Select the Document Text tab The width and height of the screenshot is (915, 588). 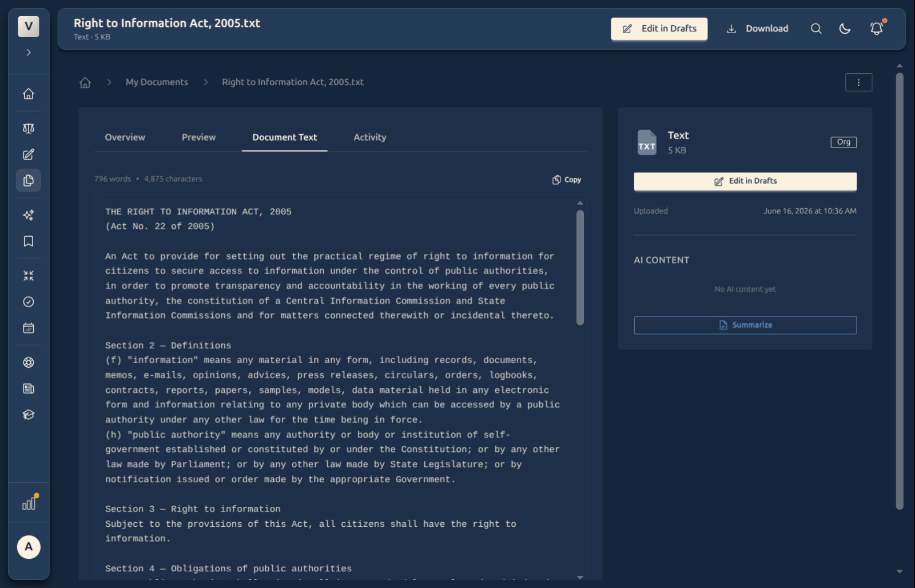pyautogui.click(x=285, y=137)
